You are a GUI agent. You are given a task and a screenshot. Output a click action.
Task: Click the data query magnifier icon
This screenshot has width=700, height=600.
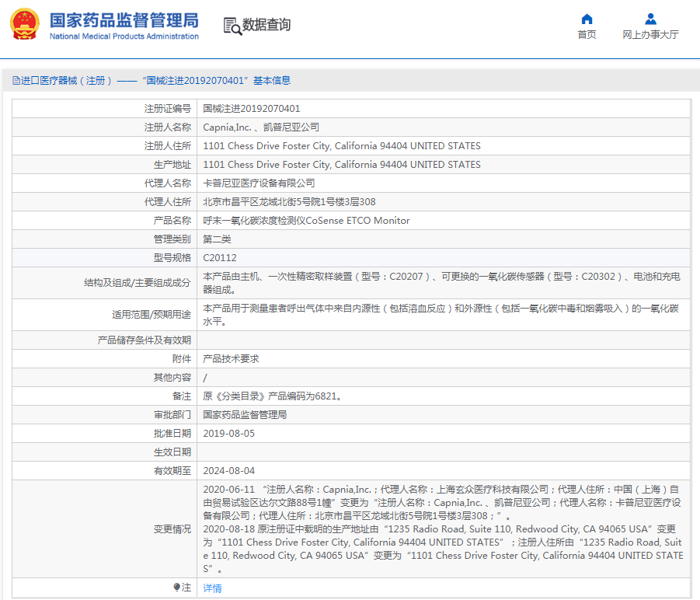pos(232,26)
